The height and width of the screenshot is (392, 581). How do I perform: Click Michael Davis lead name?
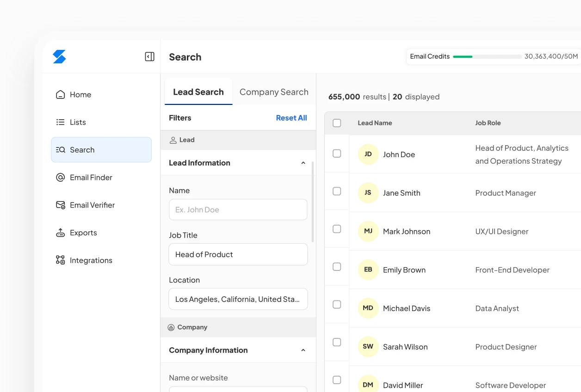coord(407,308)
